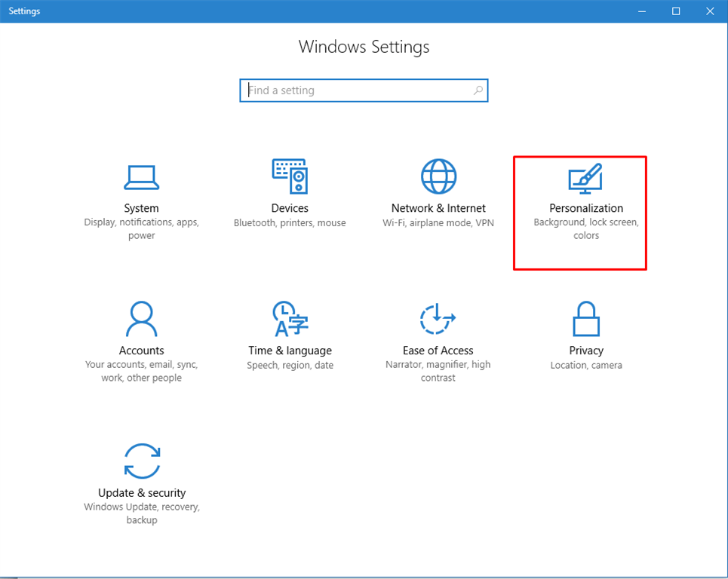Select the Devices label

(x=290, y=208)
